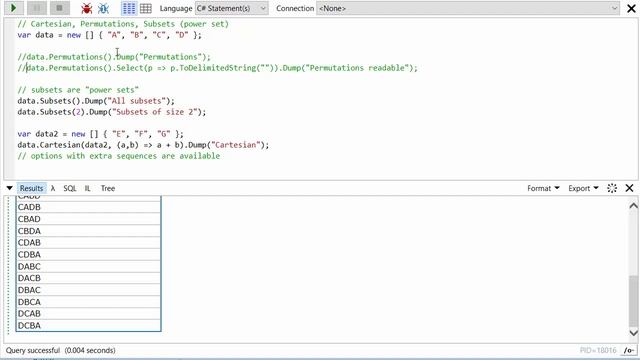Switch results to rich text view
Viewport: 640px width, 360px height.
(x=129, y=8)
